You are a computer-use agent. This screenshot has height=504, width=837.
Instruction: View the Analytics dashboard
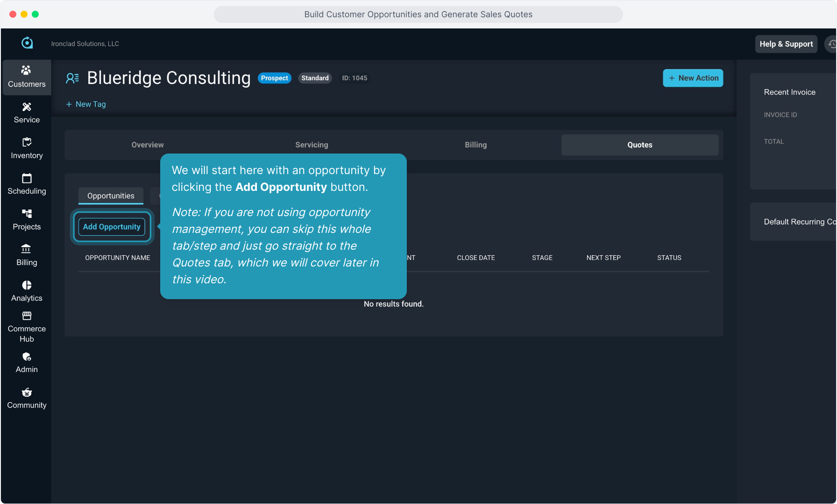pyautogui.click(x=27, y=291)
